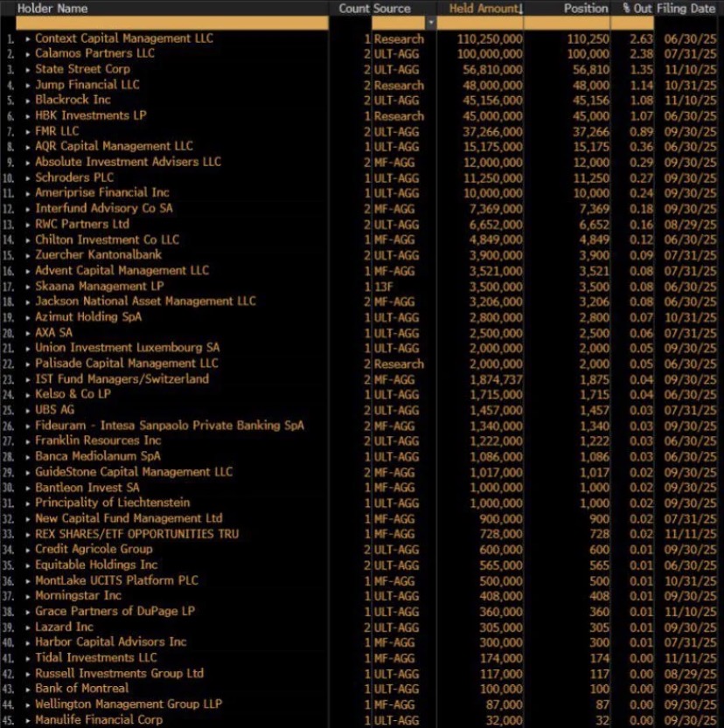Select Morningstar Inc holder name
Screen dimensions: 724x728
[x=79, y=596]
